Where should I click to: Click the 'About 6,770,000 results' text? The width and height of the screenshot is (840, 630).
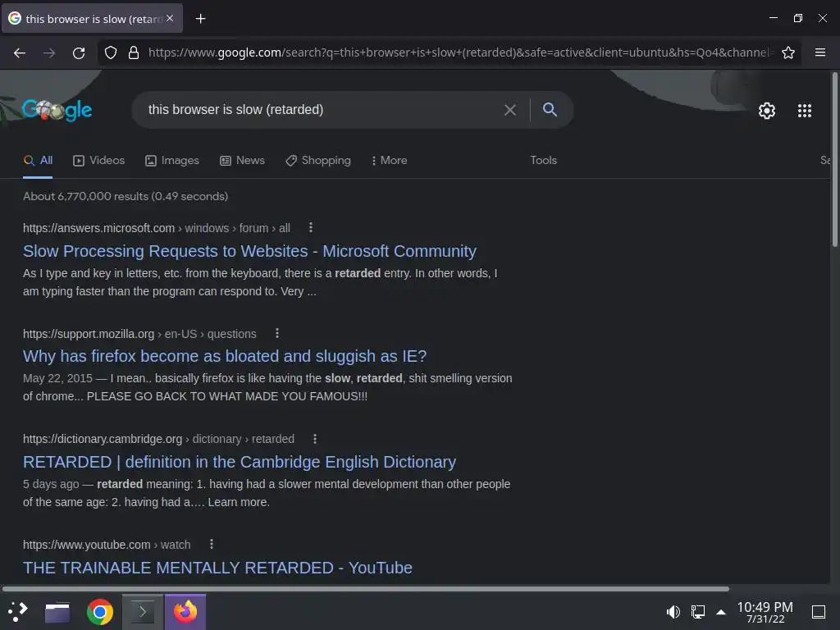pyautogui.click(x=126, y=196)
